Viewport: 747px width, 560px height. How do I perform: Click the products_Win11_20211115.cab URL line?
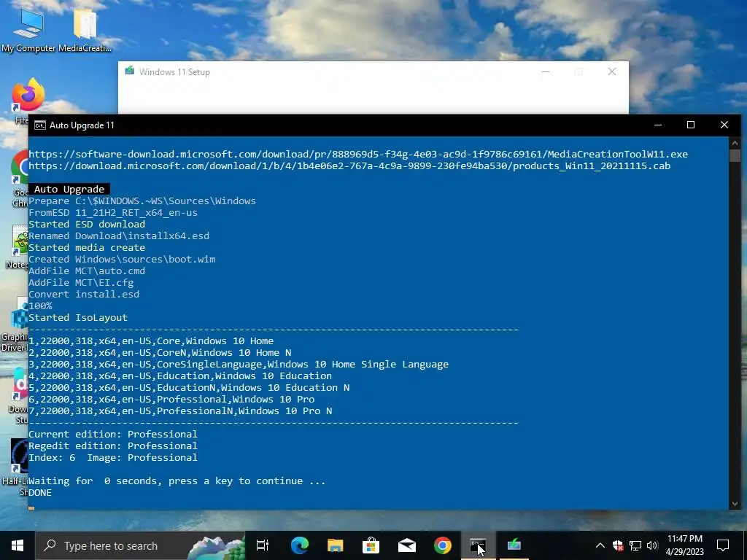coord(349,166)
